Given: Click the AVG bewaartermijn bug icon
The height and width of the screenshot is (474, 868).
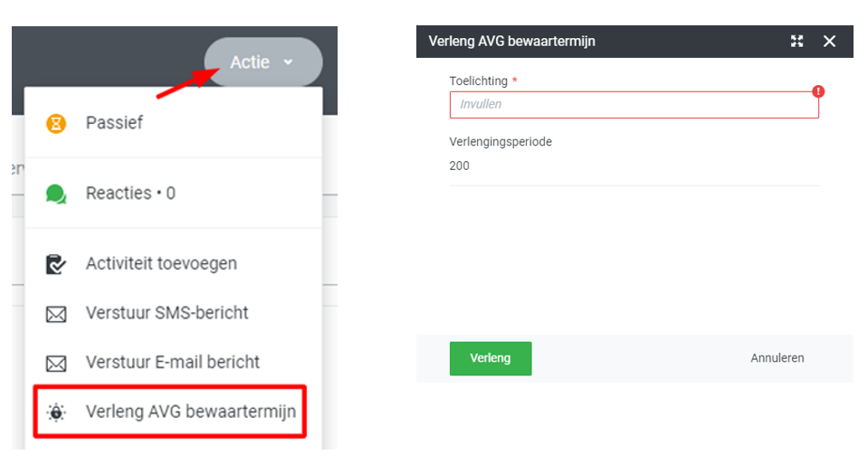Looking at the screenshot, I should point(56,412).
